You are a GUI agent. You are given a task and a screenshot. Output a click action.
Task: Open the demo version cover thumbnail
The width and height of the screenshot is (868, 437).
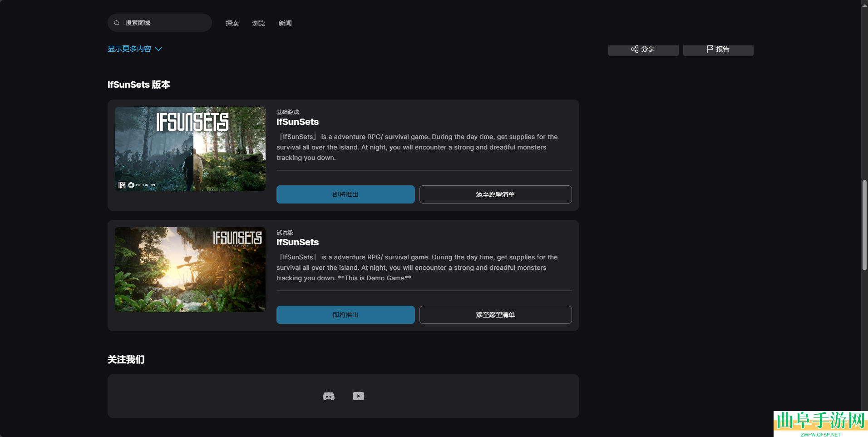(190, 269)
